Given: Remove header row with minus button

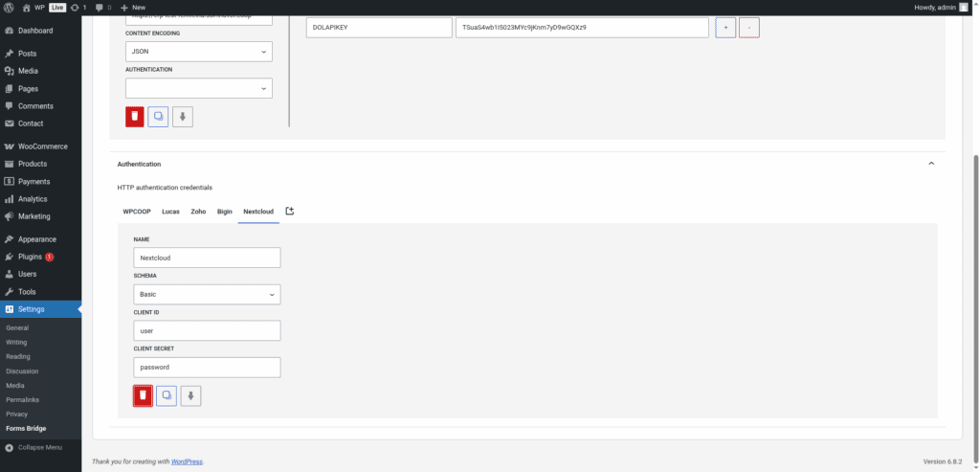Looking at the screenshot, I should pos(749,28).
